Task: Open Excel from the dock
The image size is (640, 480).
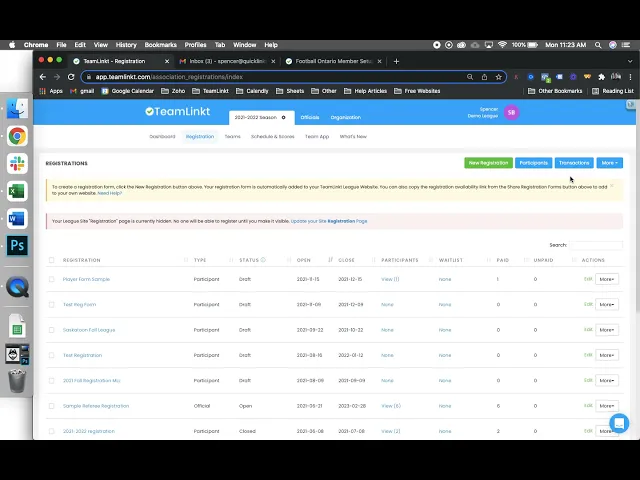Action: coord(17,191)
